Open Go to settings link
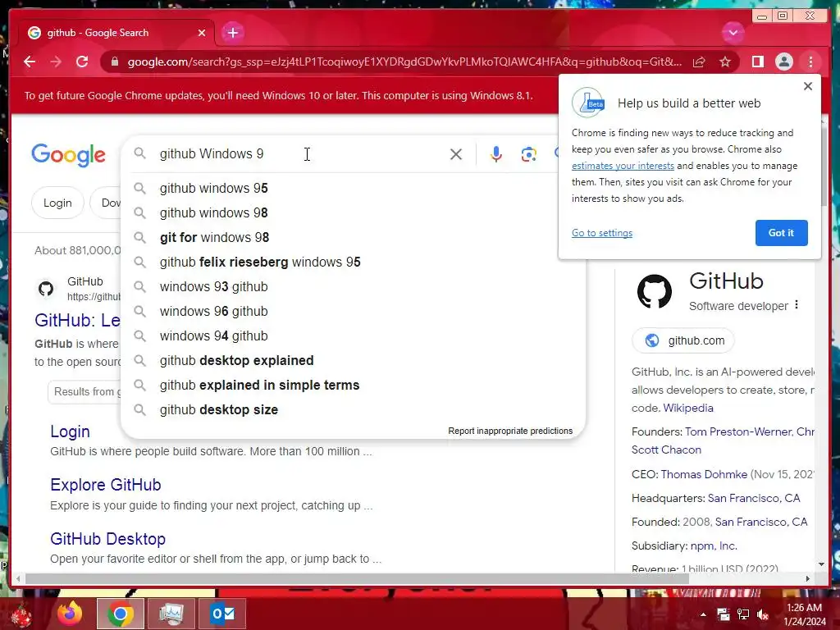 [x=601, y=233]
